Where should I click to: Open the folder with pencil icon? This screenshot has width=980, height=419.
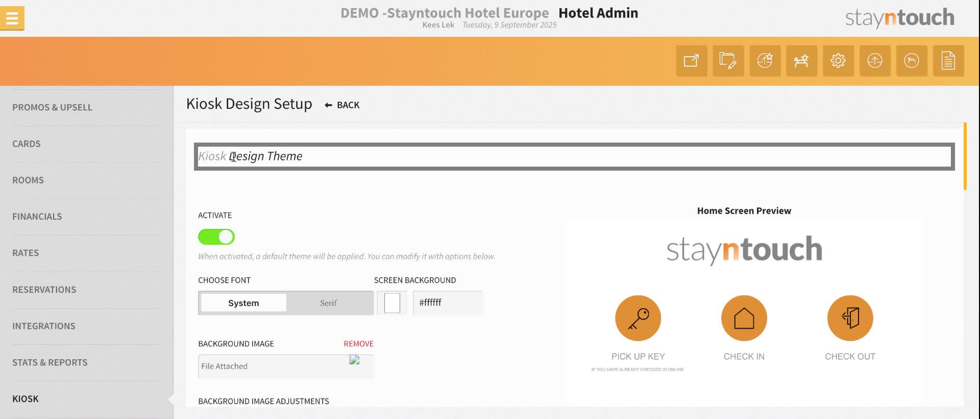pyautogui.click(x=728, y=61)
